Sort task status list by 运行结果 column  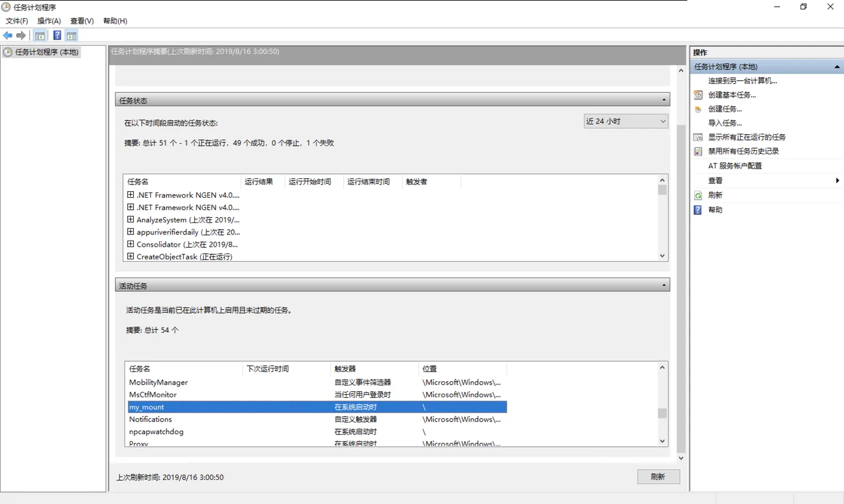pos(262,181)
